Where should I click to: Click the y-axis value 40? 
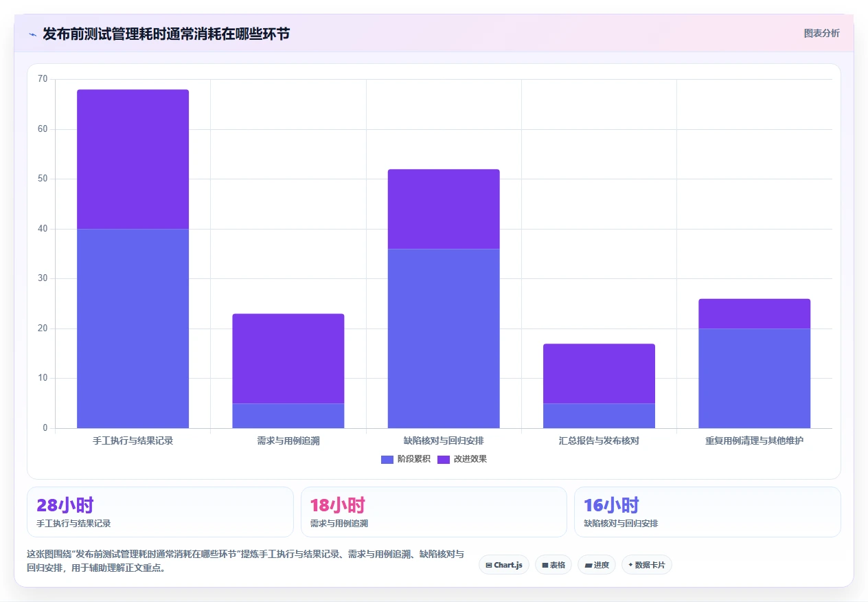[43, 229]
